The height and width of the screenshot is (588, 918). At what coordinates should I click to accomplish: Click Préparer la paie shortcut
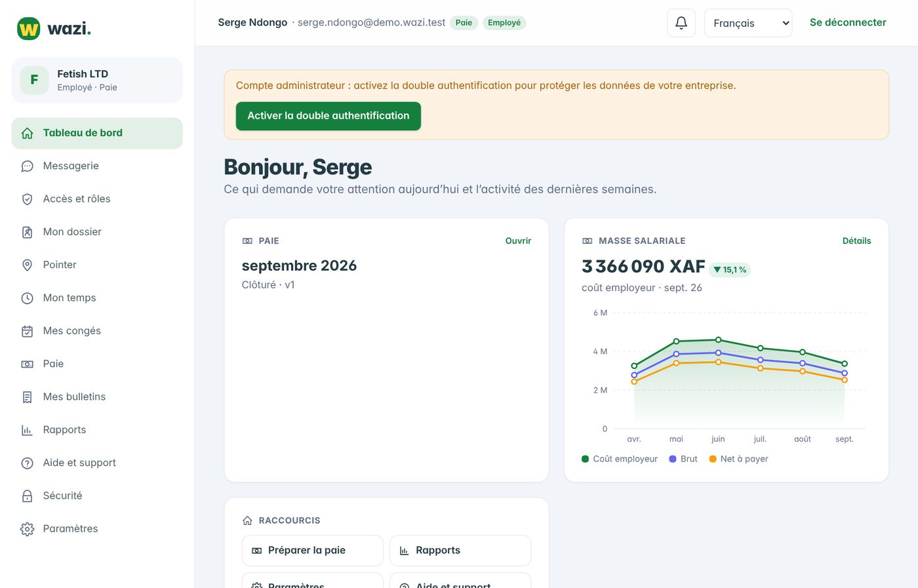tap(313, 551)
